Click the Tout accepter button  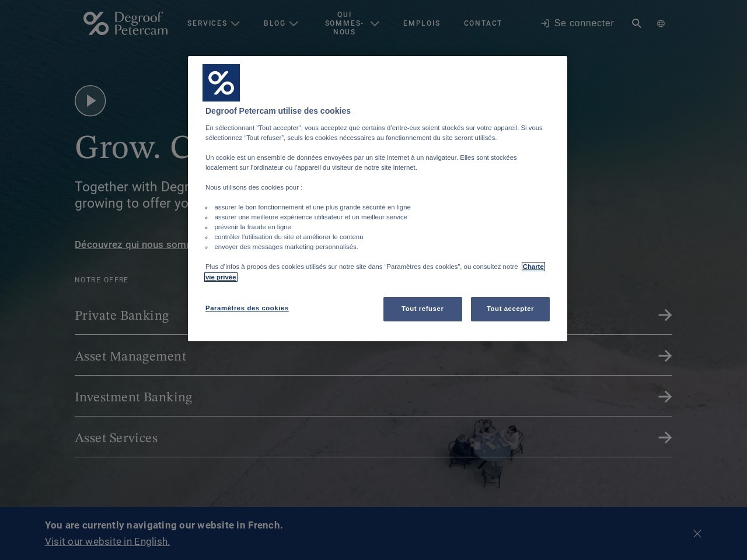(510, 309)
